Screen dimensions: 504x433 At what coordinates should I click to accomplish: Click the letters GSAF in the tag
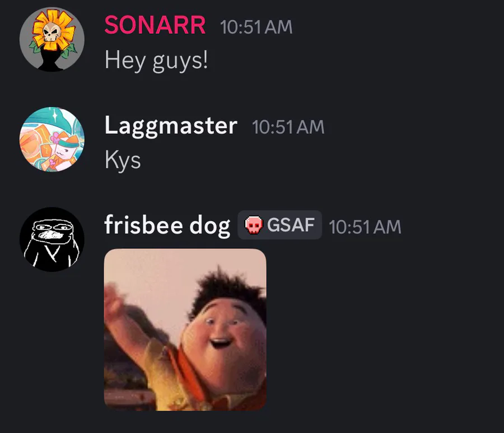291,225
